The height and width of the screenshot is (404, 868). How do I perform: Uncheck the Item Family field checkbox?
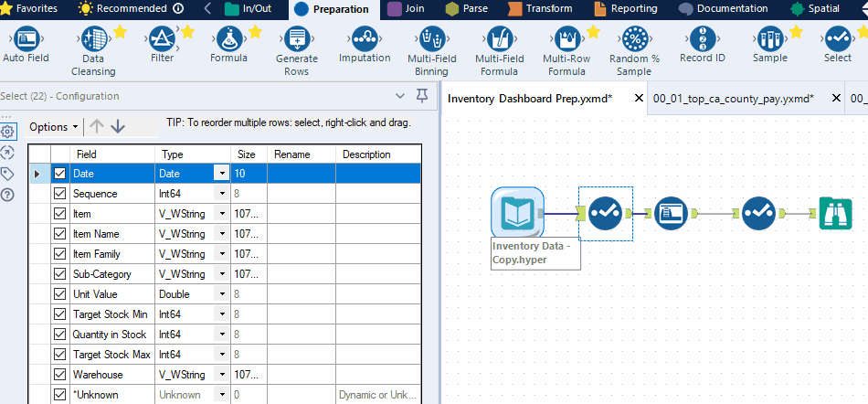(x=59, y=254)
